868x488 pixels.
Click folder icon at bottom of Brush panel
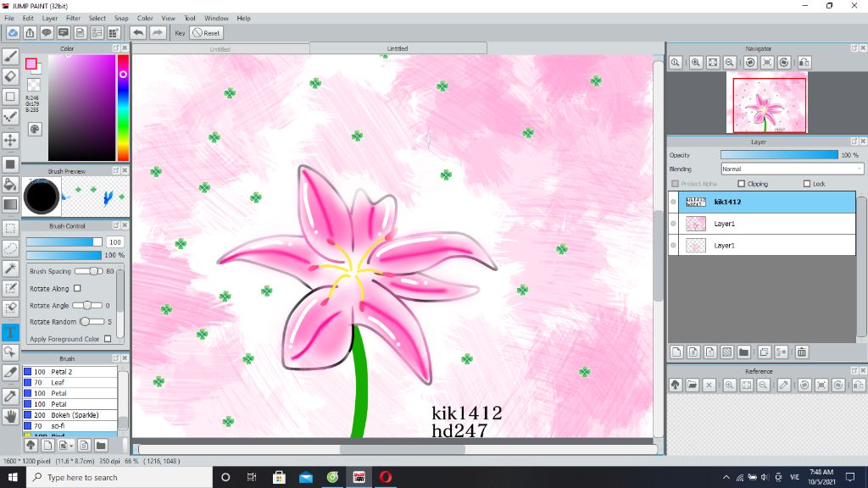click(x=101, y=445)
